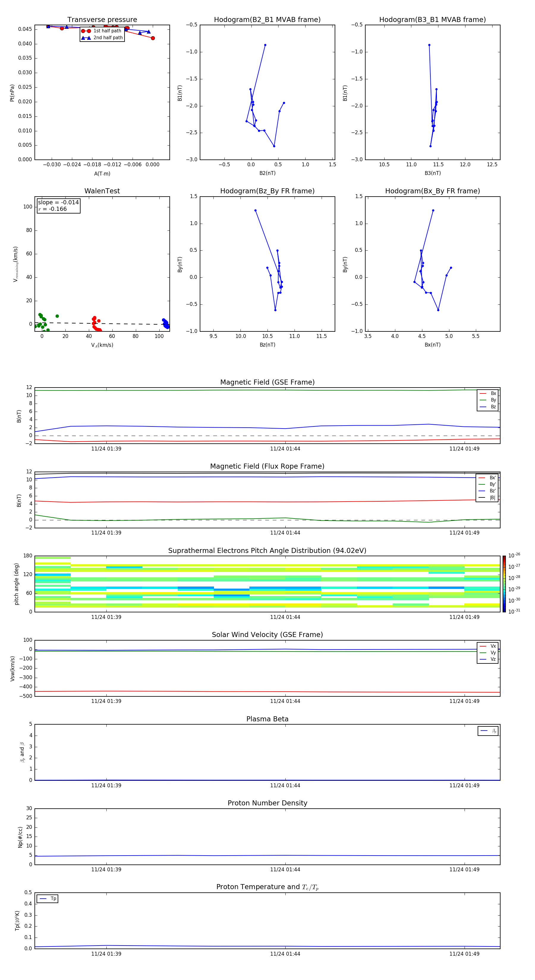Click the 'Np(#/cc)' y-axis label
Image resolution: width=535 pixels, height=980 pixels.
21,837
